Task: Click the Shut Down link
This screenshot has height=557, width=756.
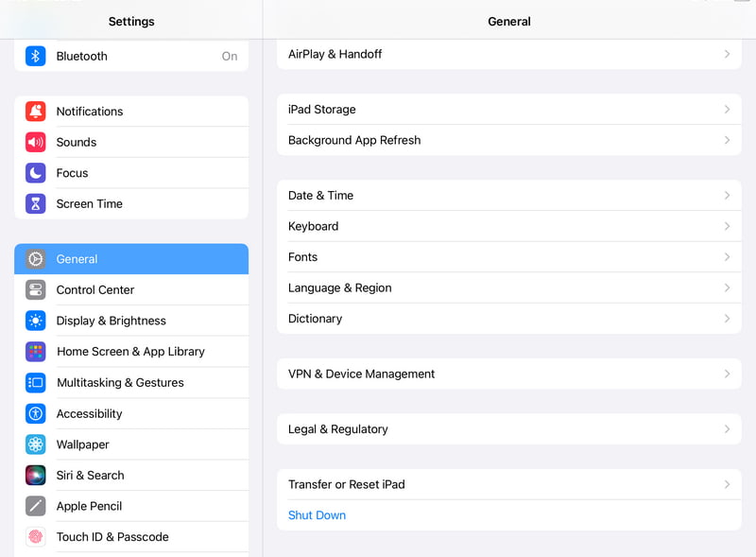Action: (x=317, y=515)
